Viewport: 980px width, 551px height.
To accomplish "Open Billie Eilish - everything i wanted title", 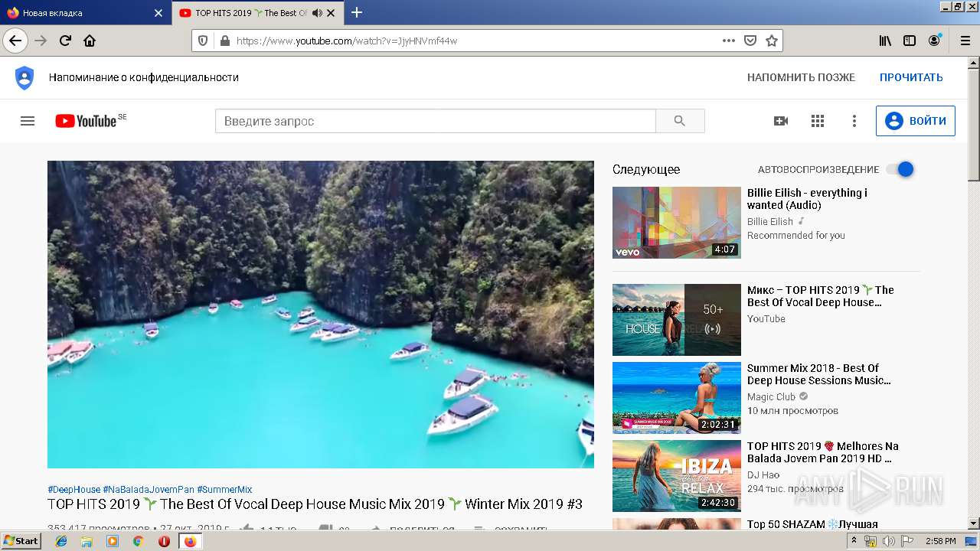I will 807,199.
